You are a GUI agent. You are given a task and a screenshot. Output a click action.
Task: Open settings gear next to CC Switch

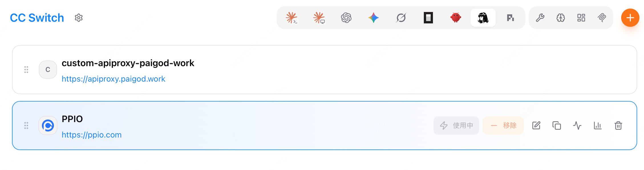pos(79,18)
